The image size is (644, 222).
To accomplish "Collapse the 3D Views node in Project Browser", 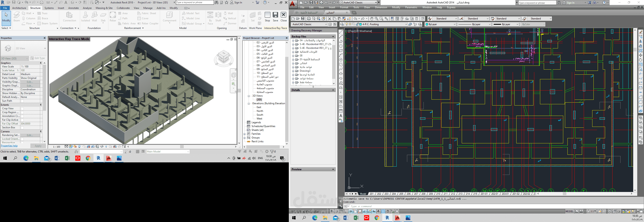I will tap(249, 96).
